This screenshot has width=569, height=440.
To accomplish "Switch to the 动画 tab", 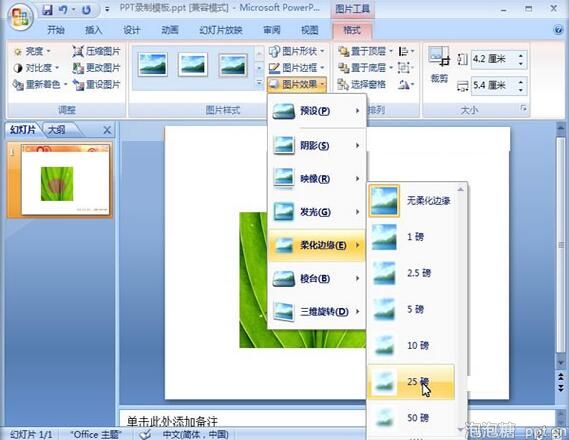I will 169,30.
